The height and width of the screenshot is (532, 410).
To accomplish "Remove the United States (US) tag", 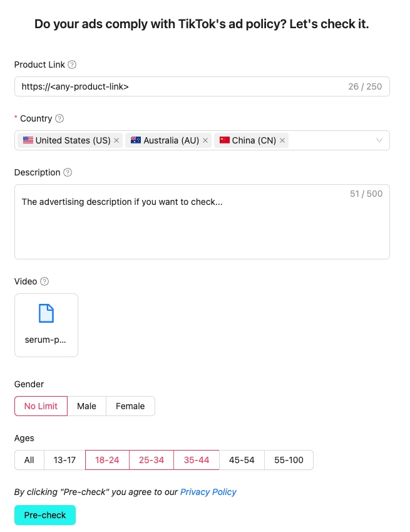I will coord(116,141).
